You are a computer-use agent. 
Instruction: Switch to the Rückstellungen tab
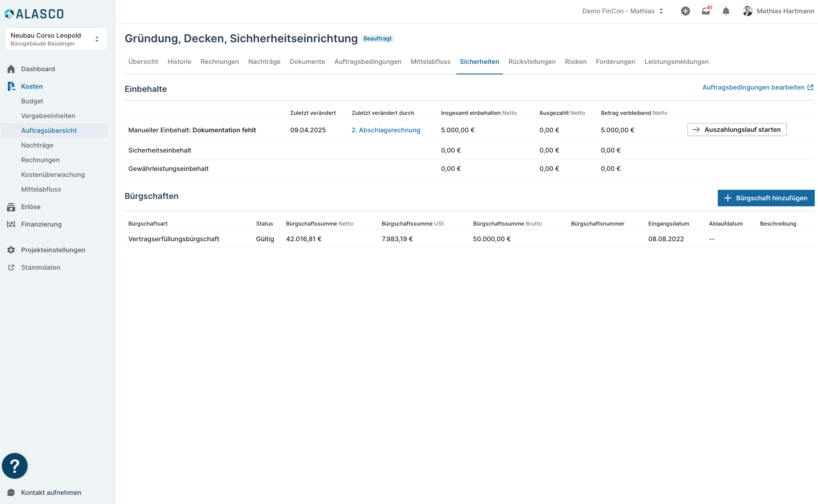point(532,62)
